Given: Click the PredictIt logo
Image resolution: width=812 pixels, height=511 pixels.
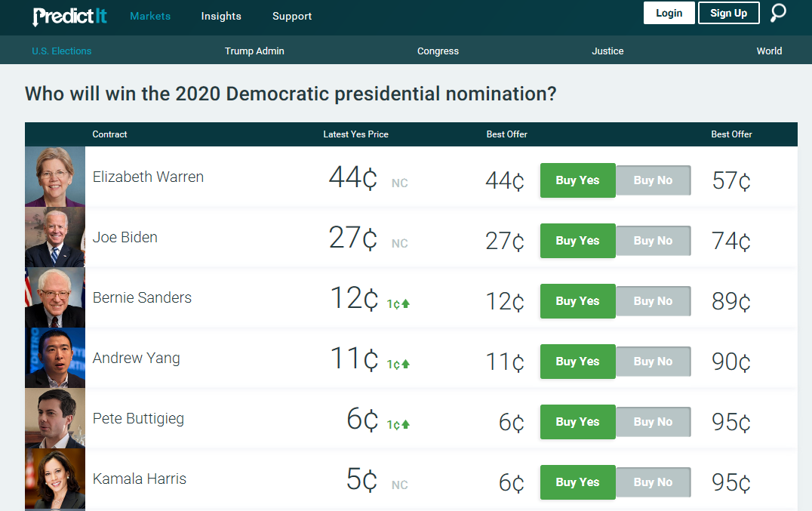Looking at the screenshot, I should click(x=69, y=16).
